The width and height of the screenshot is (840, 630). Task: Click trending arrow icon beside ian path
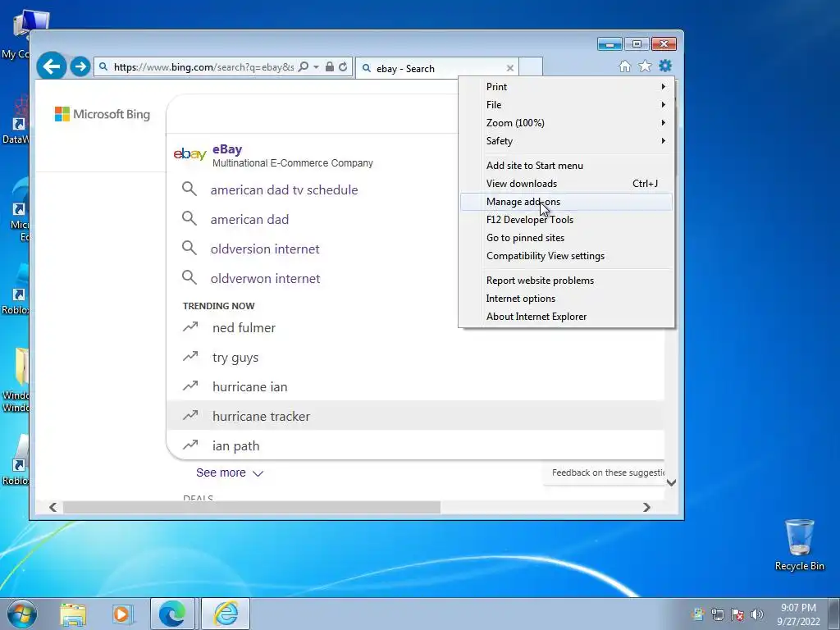coord(190,445)
